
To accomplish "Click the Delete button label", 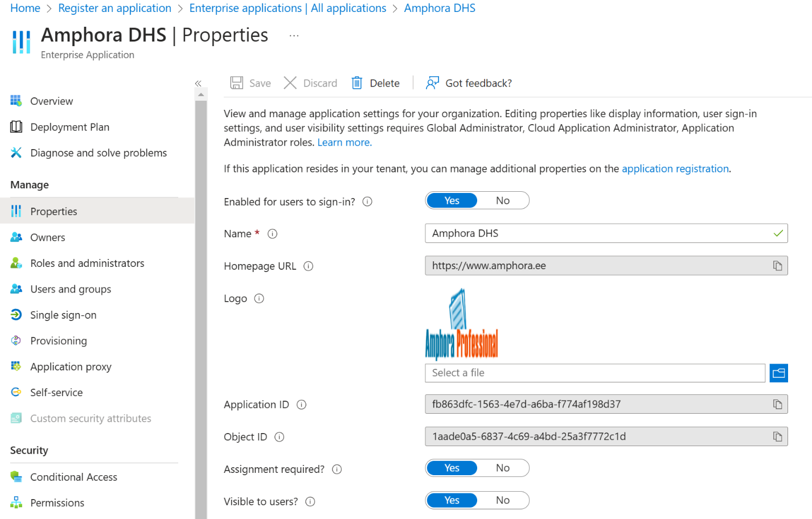I will (x=385, y=83).
